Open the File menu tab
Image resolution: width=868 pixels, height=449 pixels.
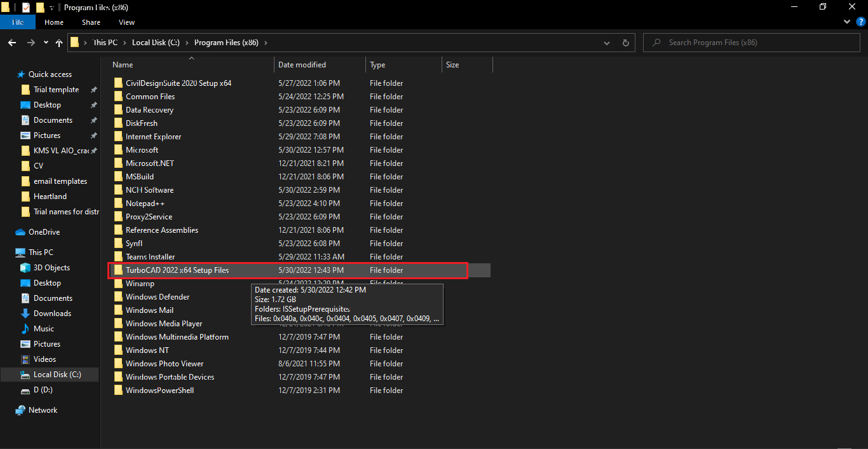tap(17, 22)
